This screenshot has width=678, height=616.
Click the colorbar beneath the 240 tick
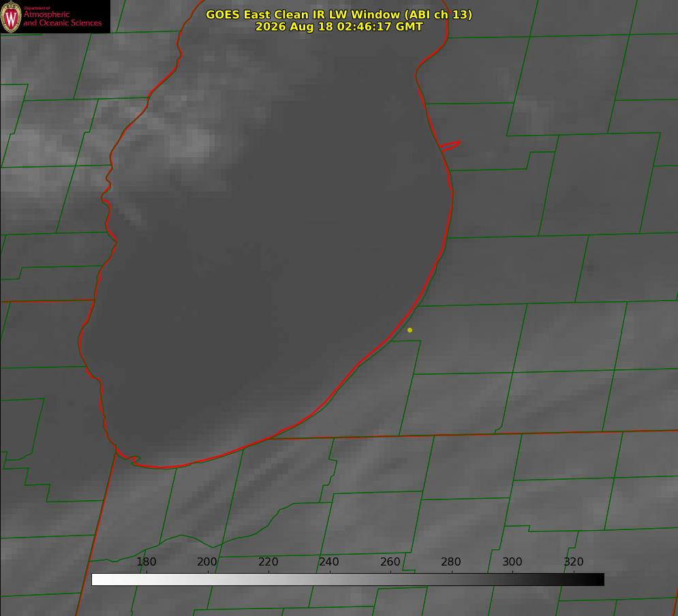(x=330, y=579)
